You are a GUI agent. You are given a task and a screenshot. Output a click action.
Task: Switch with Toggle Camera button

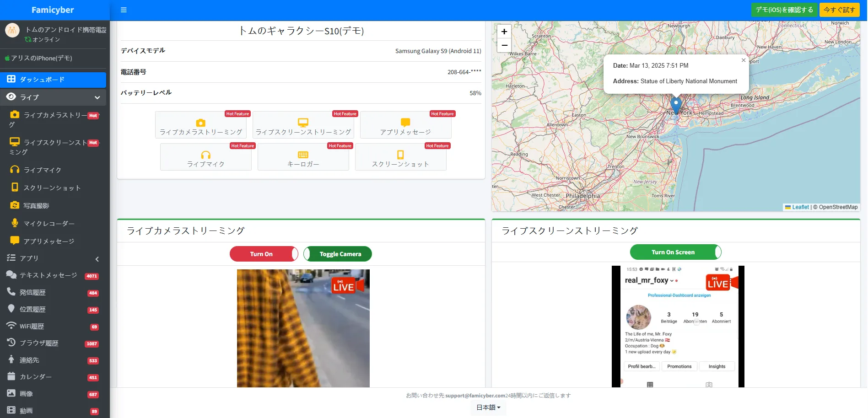coord(338,254)
